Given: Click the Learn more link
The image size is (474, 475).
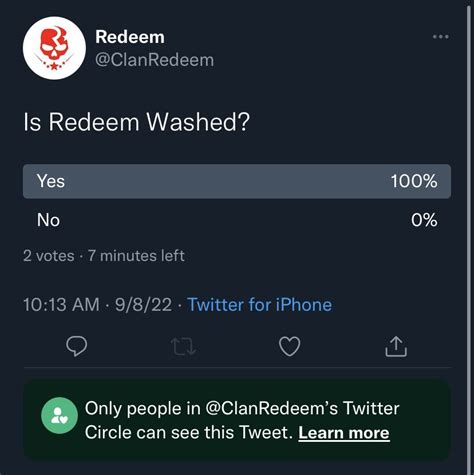Looking at the screenshot, I should coord(344,433).
